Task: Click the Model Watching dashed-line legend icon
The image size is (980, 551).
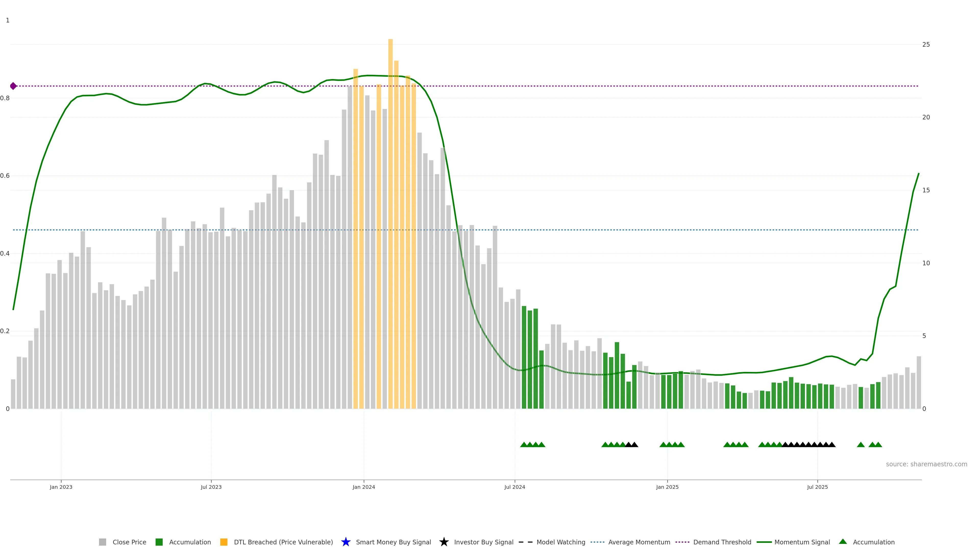Action: (x=525, y=542)
